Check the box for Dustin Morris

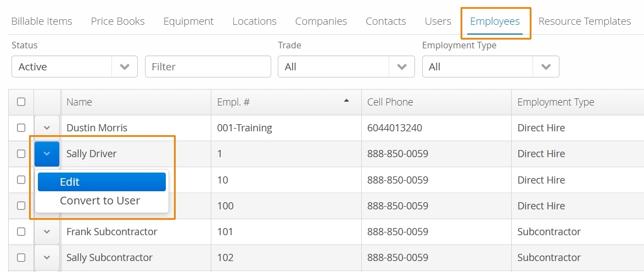point(21,128)
